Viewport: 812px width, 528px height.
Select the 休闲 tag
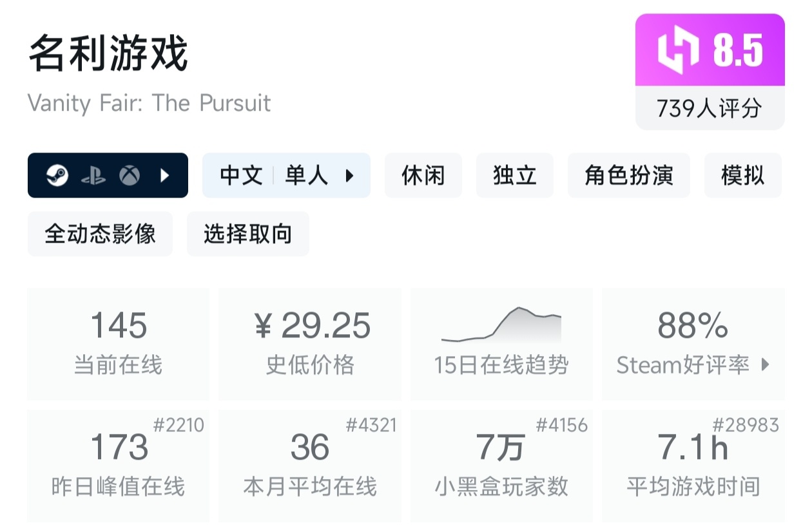[423, 175]
